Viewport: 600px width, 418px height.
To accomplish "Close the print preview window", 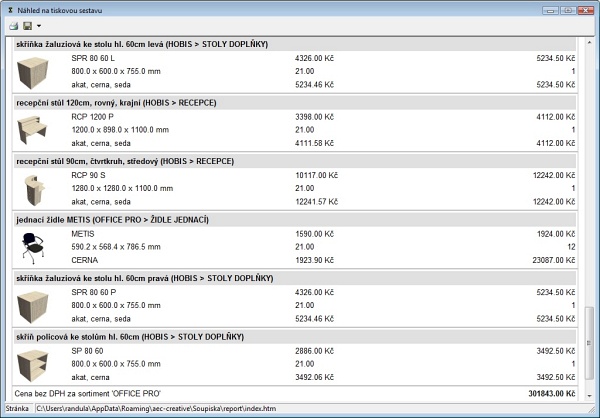I will tap(585, 10).
